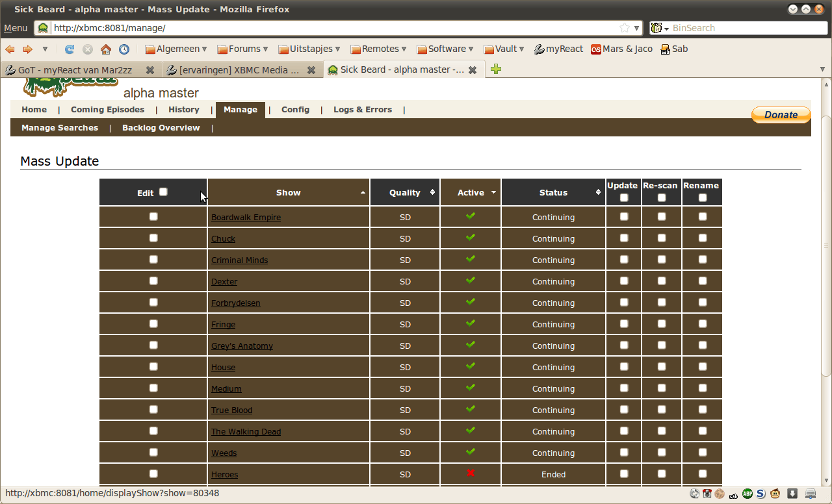Open the address bar history dropdown arrow
This screenshot has width=832, height=504.
tap(637, 29)
